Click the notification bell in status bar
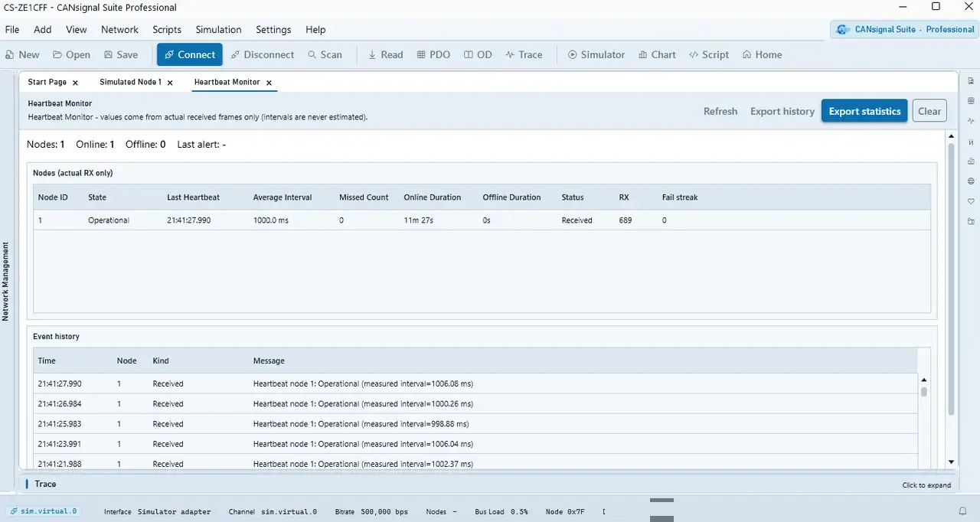Viewport: 980px width, 522px height. [x=963, y=511]
